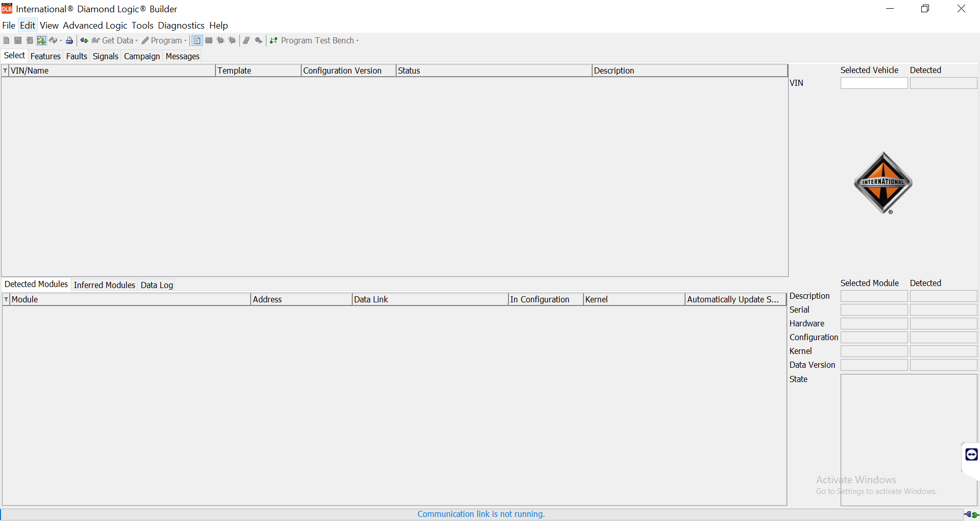Image resolution: width=980 pixels, height=521 pixels.
Task: Click the Selected Vehicle VIN input field
Action: 874,83
